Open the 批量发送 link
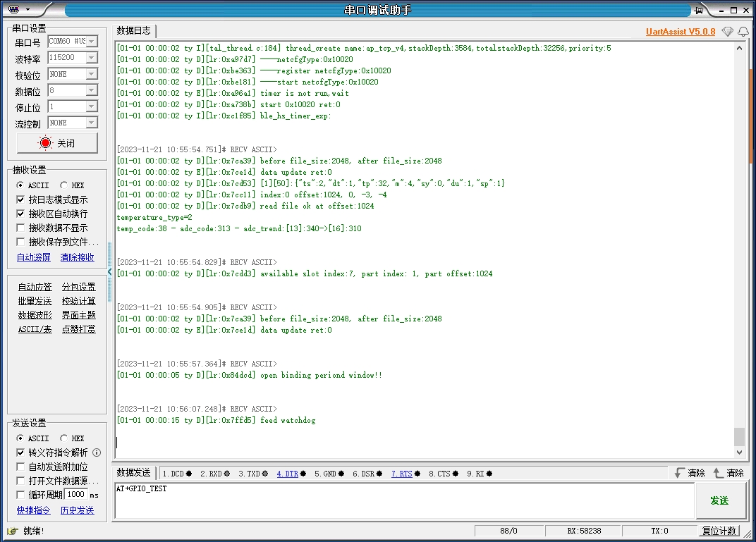This screenshot has width=756, height=542. click(35, 301)
